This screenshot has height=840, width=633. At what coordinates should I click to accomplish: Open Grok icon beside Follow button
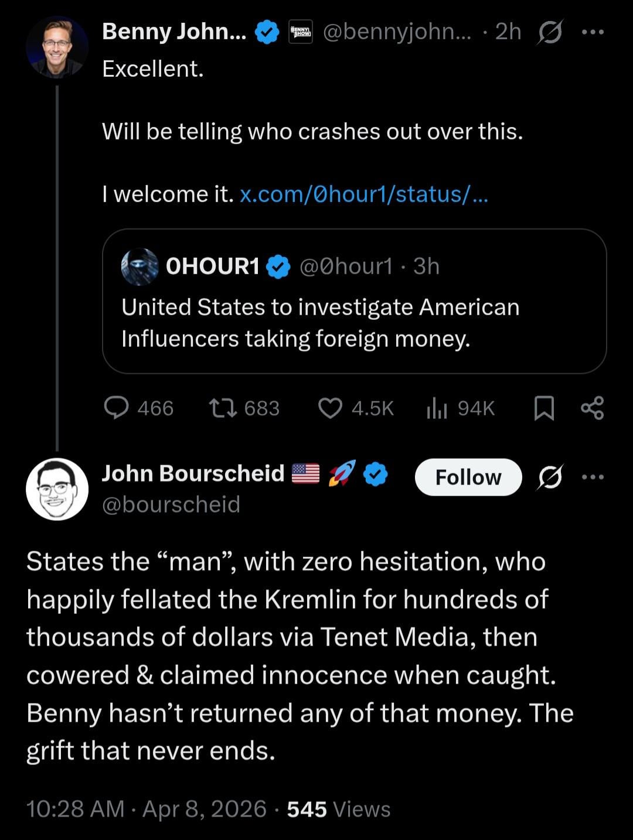tap(550, 477)
